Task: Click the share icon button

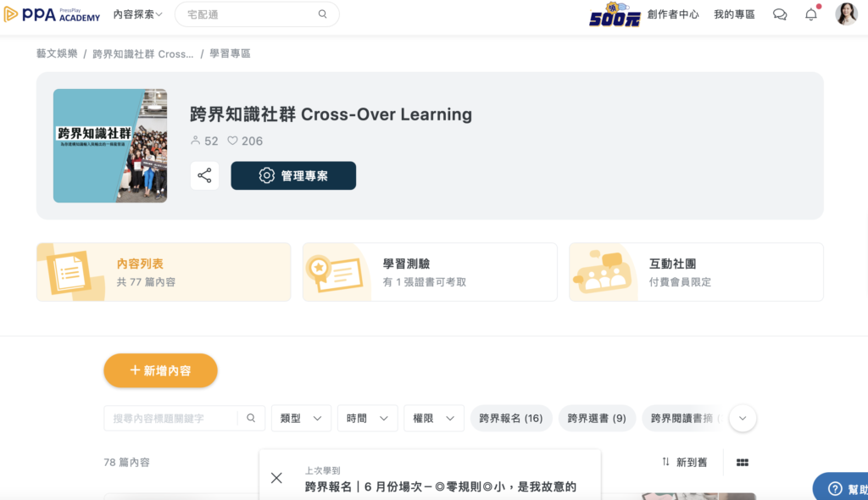Action: click(204, 175)
